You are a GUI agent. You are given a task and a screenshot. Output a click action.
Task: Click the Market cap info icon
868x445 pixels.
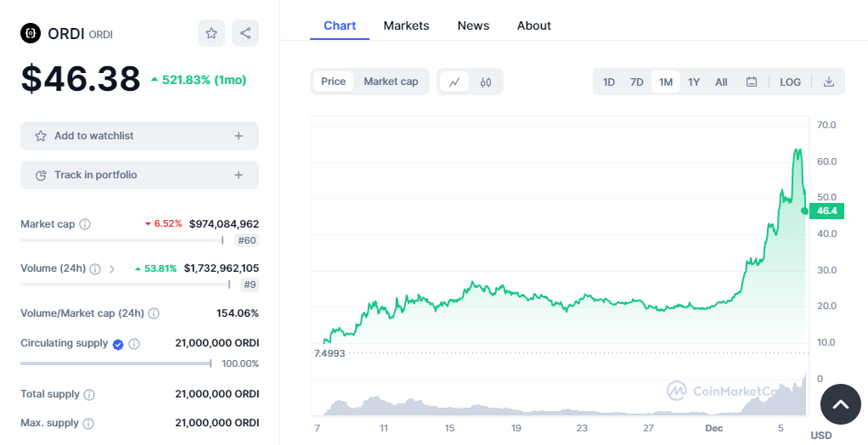[x=85, y=224]
